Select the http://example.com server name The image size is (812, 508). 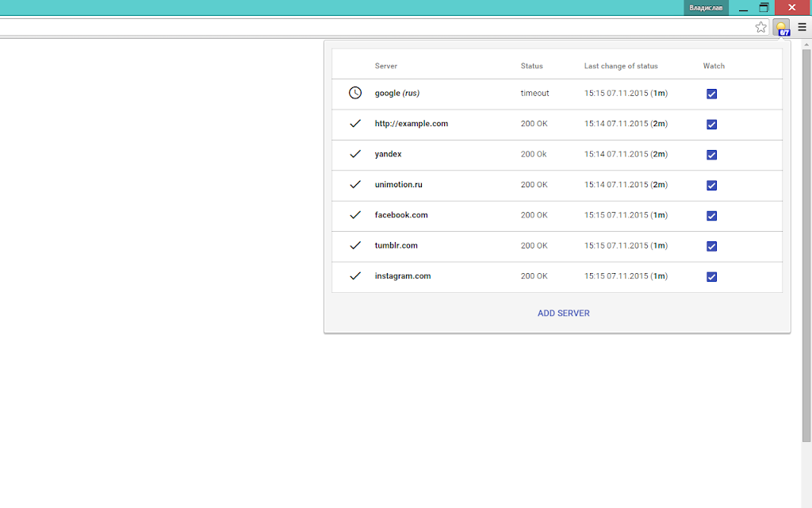[412, 123]
